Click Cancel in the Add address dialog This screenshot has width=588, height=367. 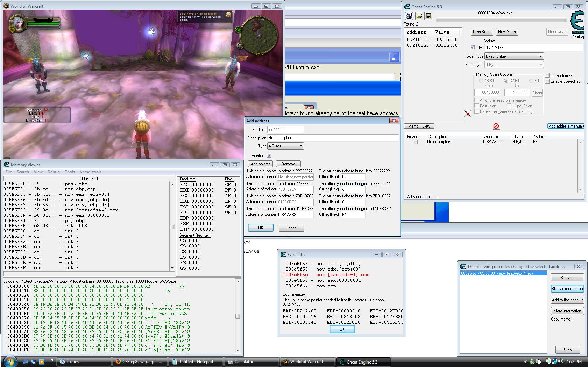tap(291, 228)
